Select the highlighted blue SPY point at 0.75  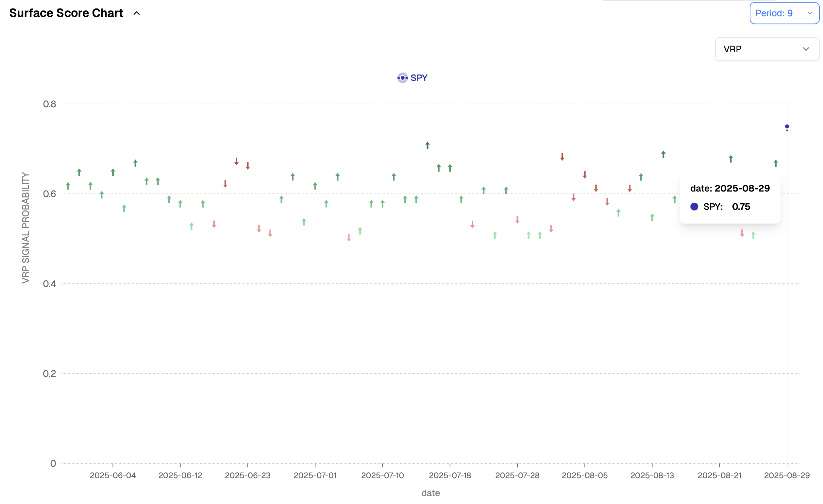point(787,126)
